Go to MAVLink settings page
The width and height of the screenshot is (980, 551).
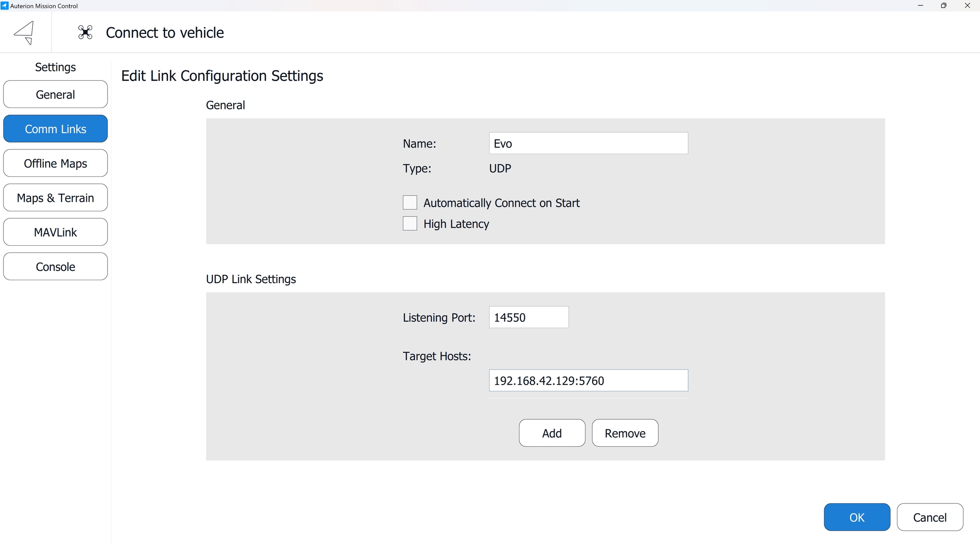(55, 232)
